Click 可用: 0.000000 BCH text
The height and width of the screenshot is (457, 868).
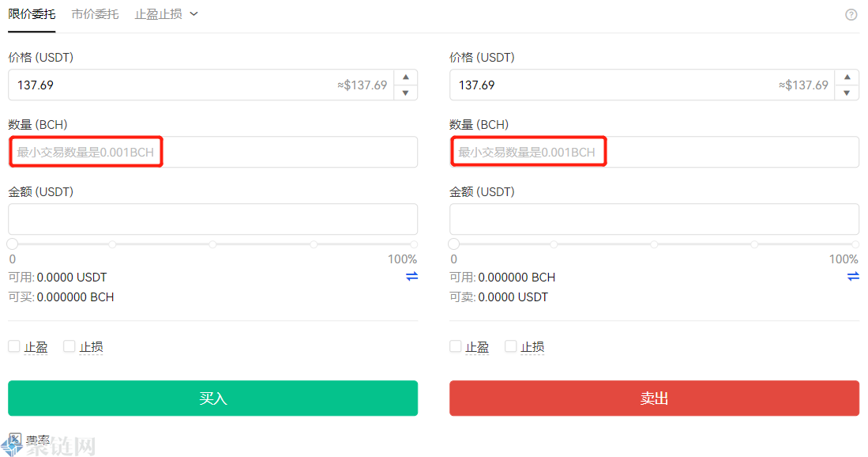pyautogui.click(x=502, y=277)
